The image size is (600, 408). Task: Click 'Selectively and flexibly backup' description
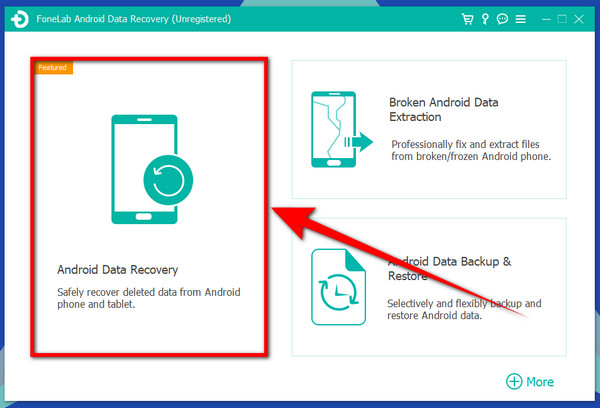click(x=464, y=310)
